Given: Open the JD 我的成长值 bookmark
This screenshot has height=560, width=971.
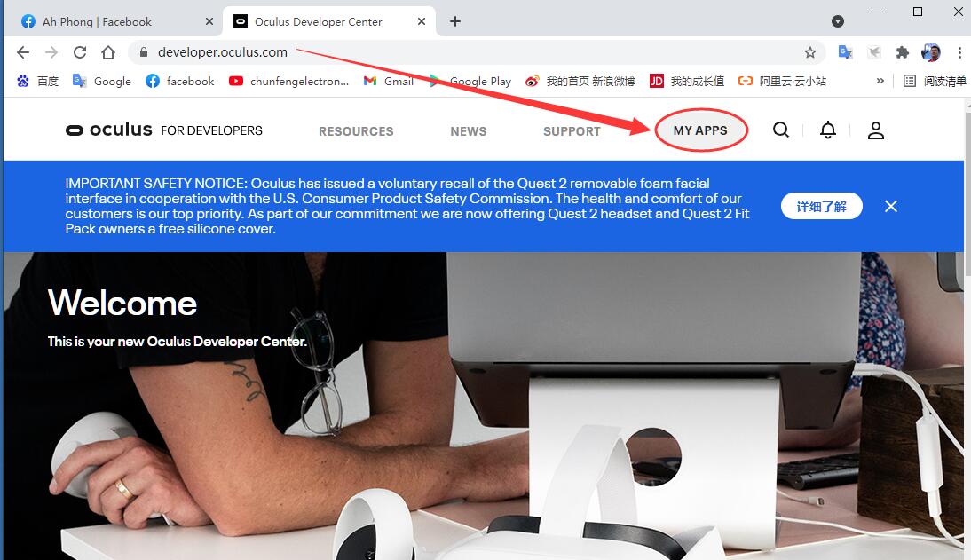Looking at the screenshot, I should (687, 81).
